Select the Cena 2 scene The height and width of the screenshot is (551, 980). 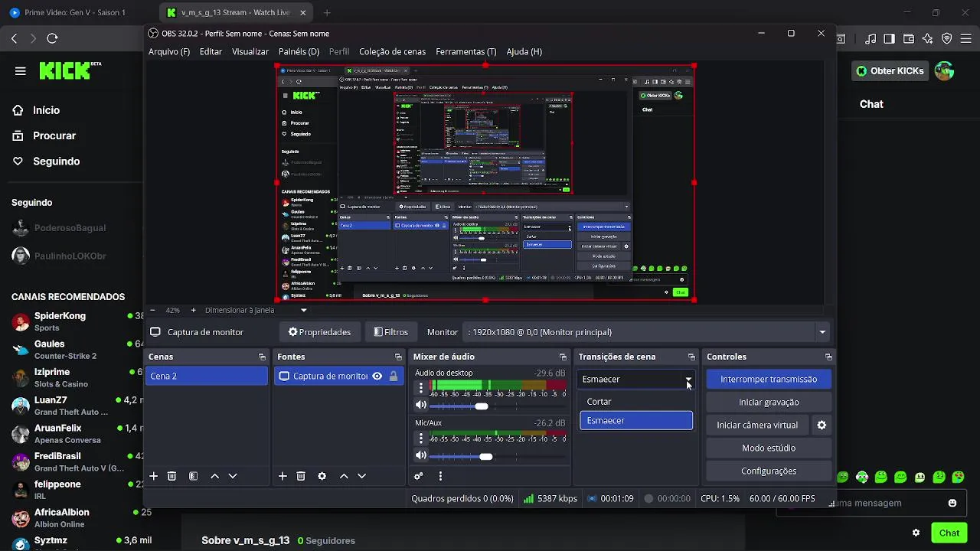click(207, 376)
